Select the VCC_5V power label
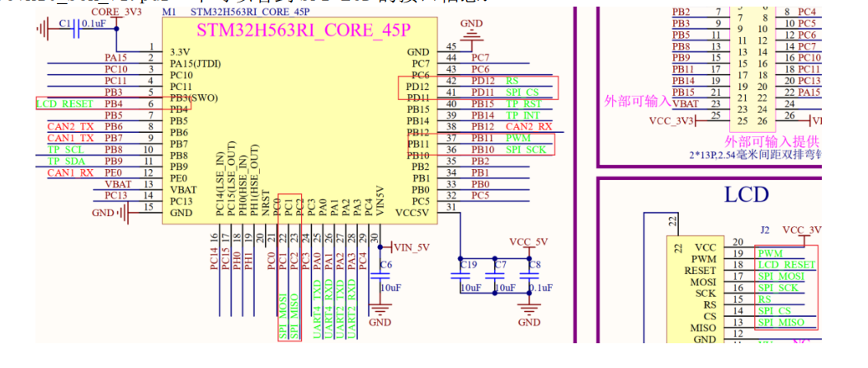 pyautogui.click(x=529, y=242)
